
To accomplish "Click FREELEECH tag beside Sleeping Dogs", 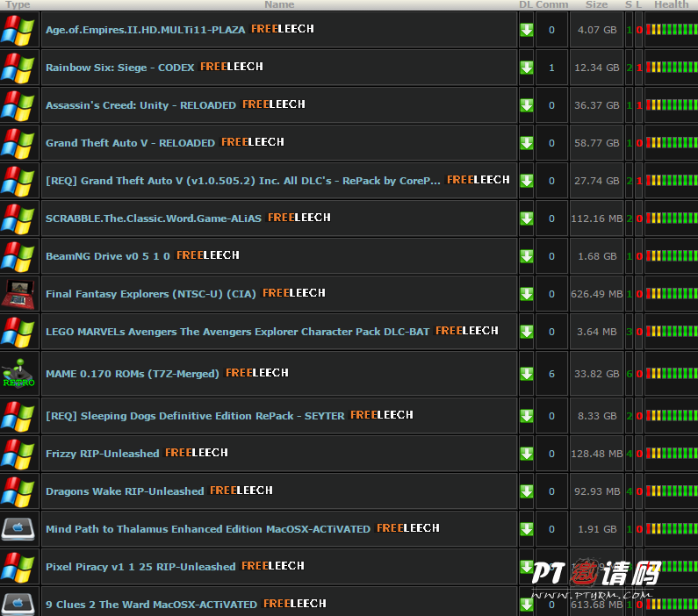I will (382, 415).
